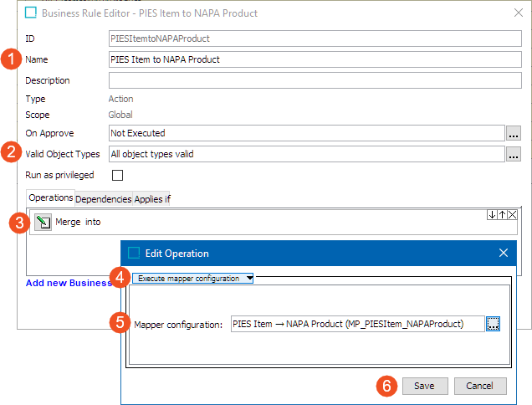The height and width of the screenshot is (405, 532).
Task: Click the Merge into operation edit icon
Action: tap(43, 223)
